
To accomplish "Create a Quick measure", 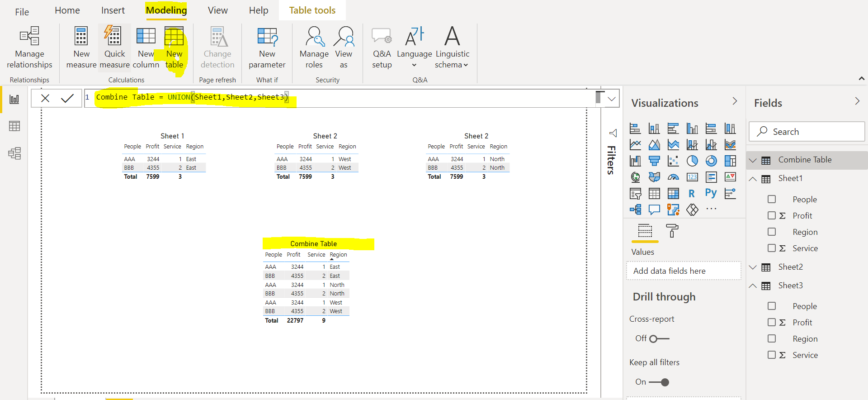I will click(x=115, y=48).
